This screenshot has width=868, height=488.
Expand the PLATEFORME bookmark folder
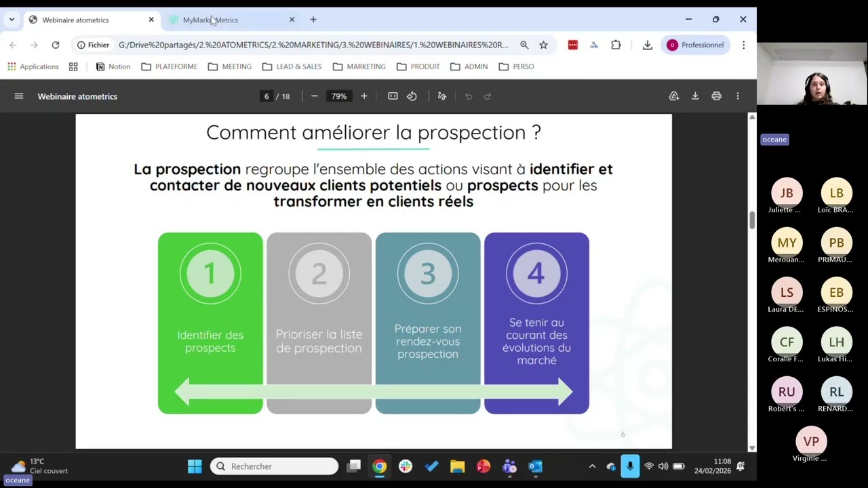point(170,66)
